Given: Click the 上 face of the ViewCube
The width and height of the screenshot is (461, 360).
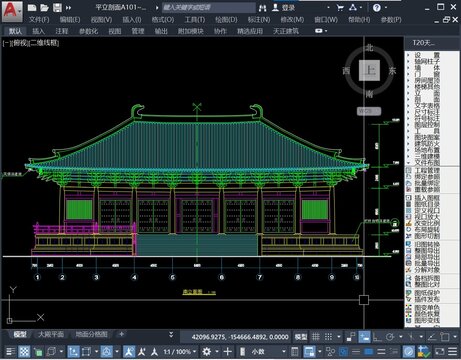Looking at the screenshot, I should tap(369, 70).
